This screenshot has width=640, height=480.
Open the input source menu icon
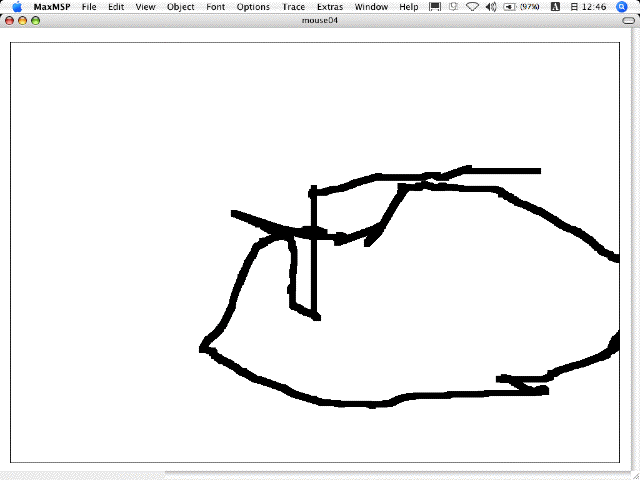tap(555, 7)
